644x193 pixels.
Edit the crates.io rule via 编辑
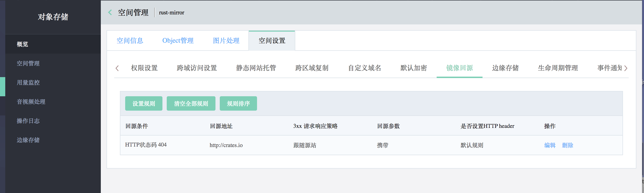tap(550, 145)
